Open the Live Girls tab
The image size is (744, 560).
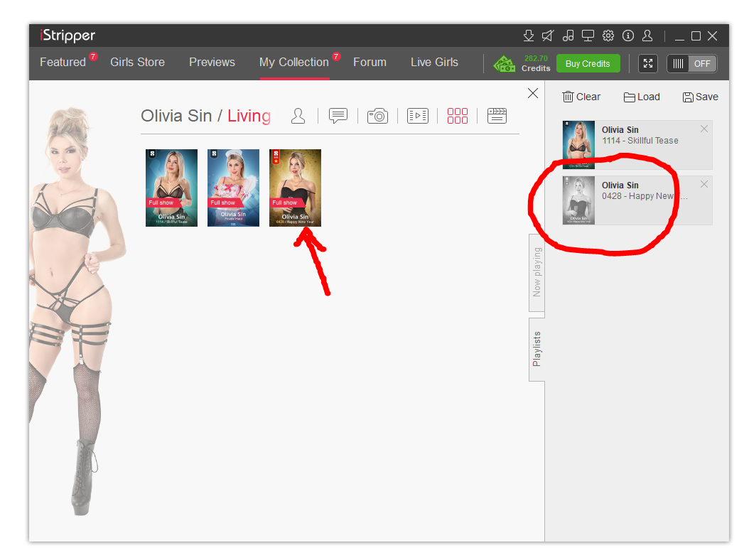[434, 63]
